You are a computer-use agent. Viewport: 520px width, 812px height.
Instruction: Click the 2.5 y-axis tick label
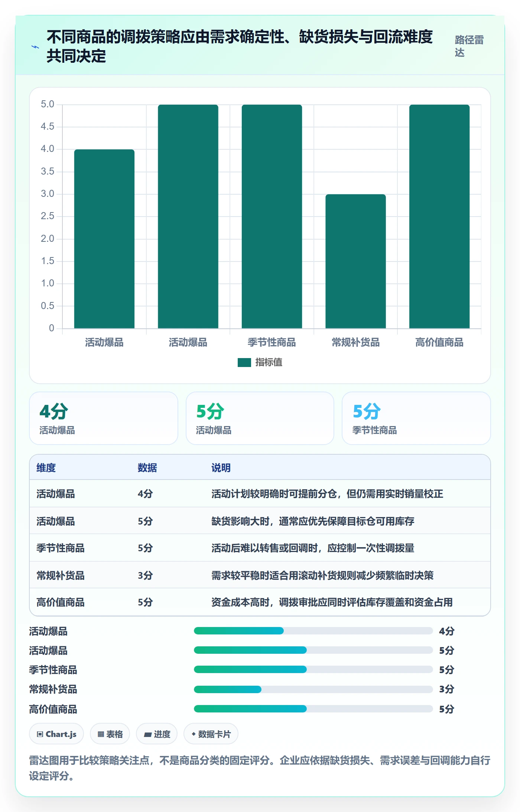pyautogui.click(x=48, y=216)
